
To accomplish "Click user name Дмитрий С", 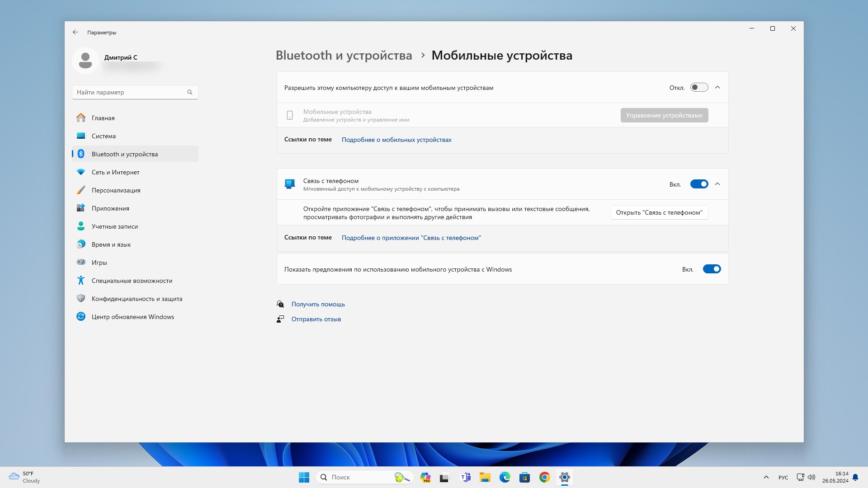I will pyautogui.click(x=121, y=57).
